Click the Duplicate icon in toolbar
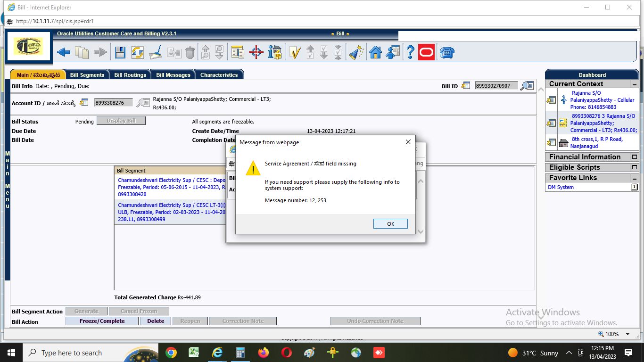 [x=174, y=52]
